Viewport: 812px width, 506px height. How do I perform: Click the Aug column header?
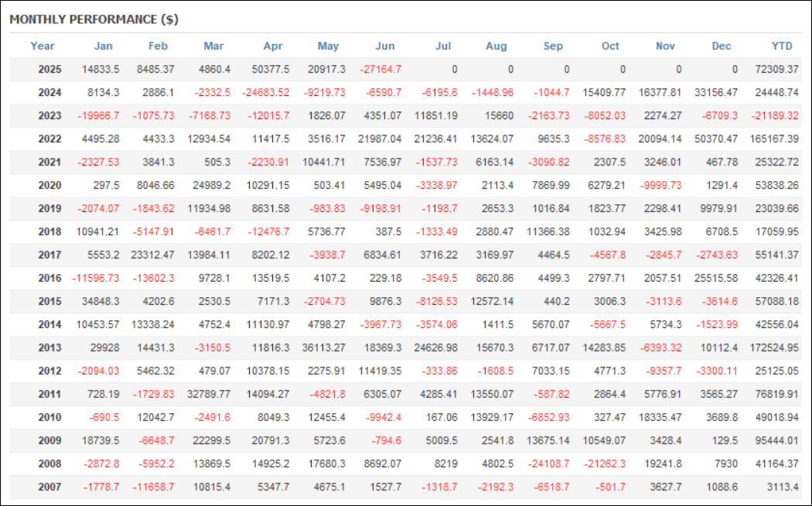point(496,46)
